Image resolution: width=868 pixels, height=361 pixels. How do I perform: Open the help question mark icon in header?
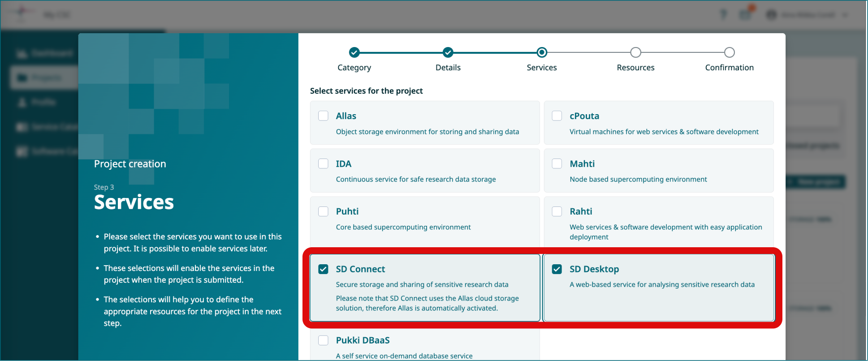click(x=723, y=15)
